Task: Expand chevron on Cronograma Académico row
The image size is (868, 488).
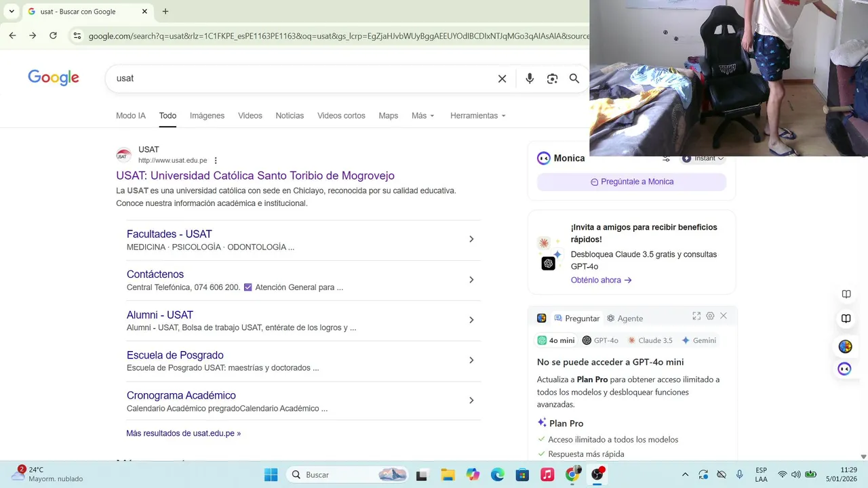Action: [471, 401]
